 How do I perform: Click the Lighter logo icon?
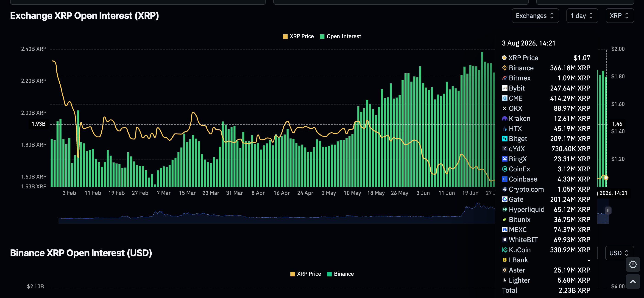[x=505, y=280]
